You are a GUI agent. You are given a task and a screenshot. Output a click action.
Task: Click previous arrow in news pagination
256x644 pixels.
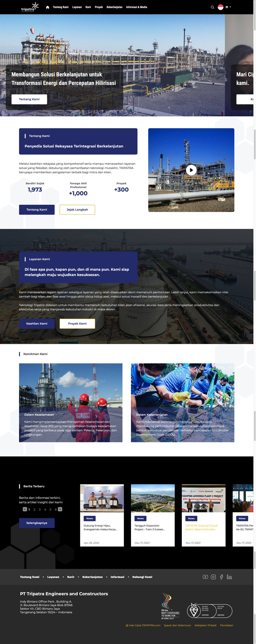pyautogui.click(x=25, y=509)
